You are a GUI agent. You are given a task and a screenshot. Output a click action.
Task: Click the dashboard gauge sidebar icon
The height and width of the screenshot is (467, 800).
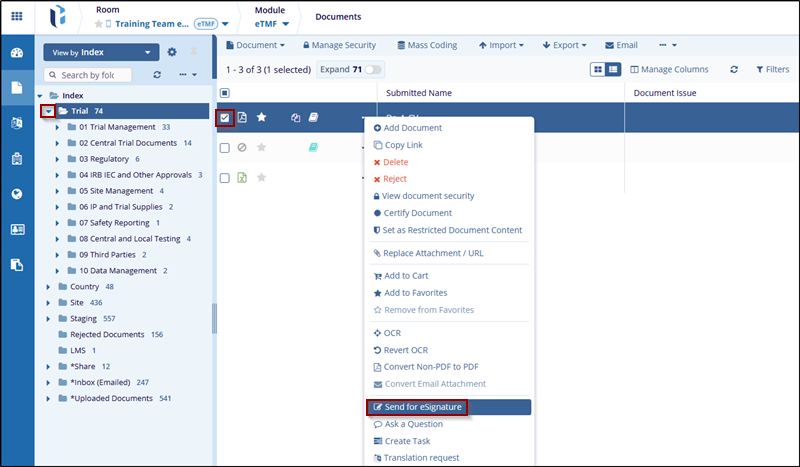click(x=17, y=53)
